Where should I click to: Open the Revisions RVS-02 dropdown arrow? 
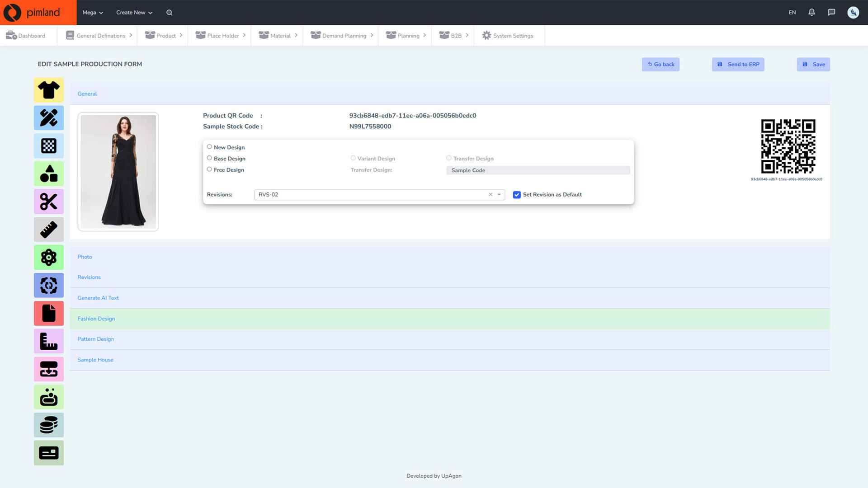tap(499, 195)
